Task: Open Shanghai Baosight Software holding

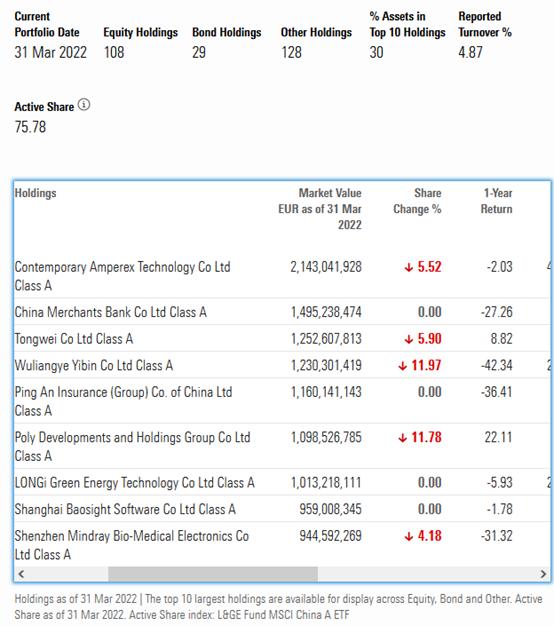Action: coord(125,509)
